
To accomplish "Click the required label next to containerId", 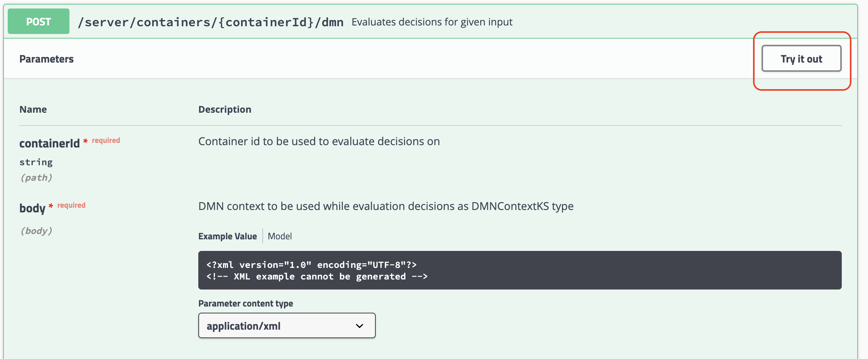I will pyautogui.click(x=106, y=140).
